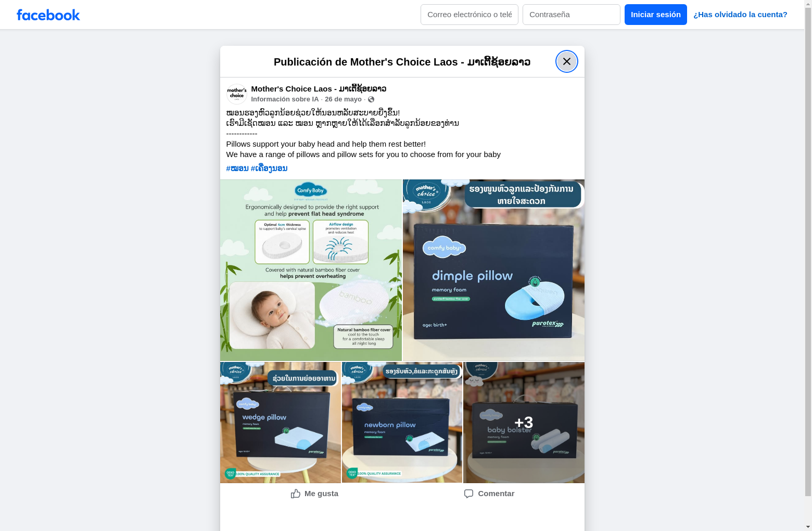Viewport: 812px width, 531px height.
Task: Open the Comfy Baby ergonomic infographic image
Action: pos(311,270)
